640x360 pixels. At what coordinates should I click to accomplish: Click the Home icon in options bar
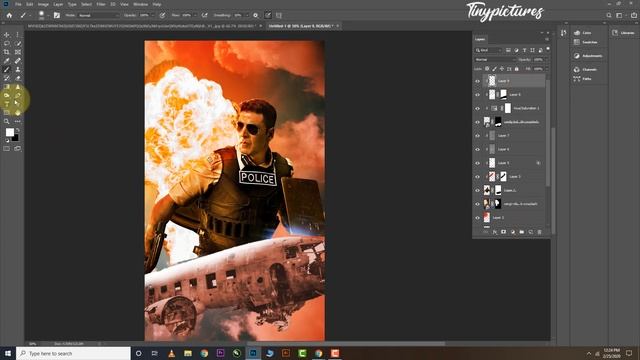pyautogui.click(x=9, y=16)
